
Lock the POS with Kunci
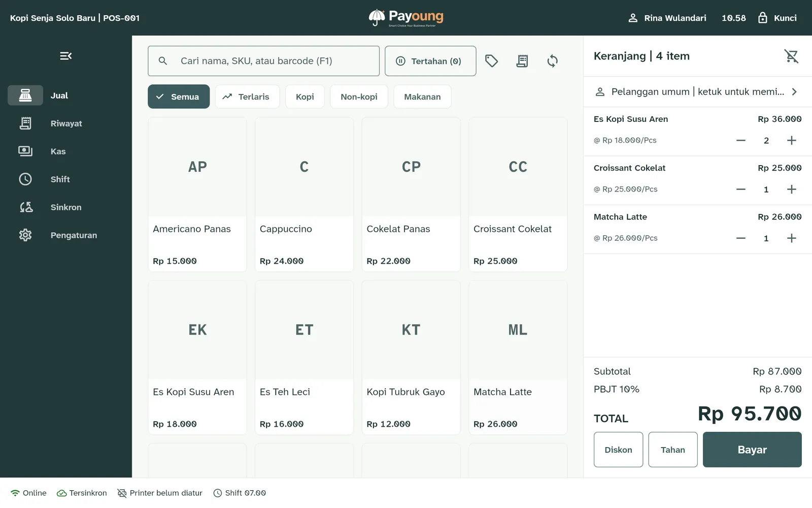(x=777, y=18)
